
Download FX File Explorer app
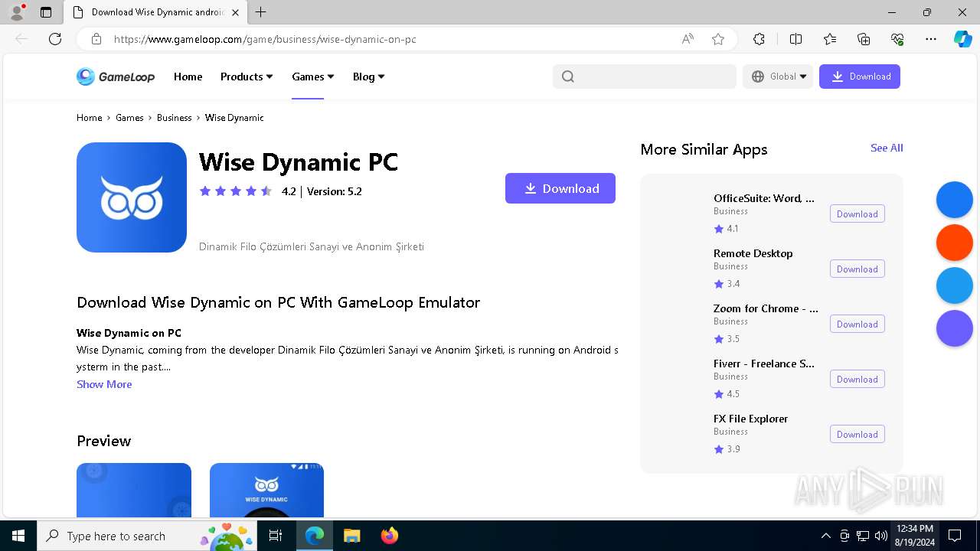[x=857, y=435]
